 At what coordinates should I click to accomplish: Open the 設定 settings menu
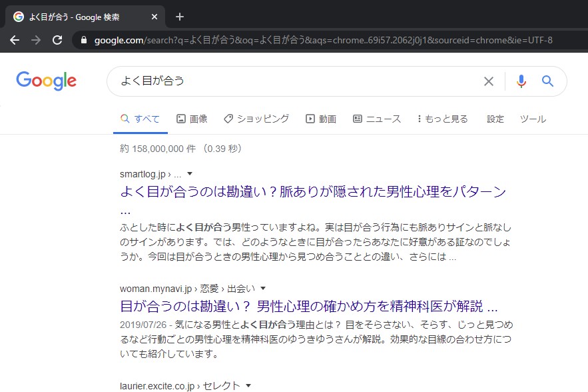coord(495,118)
